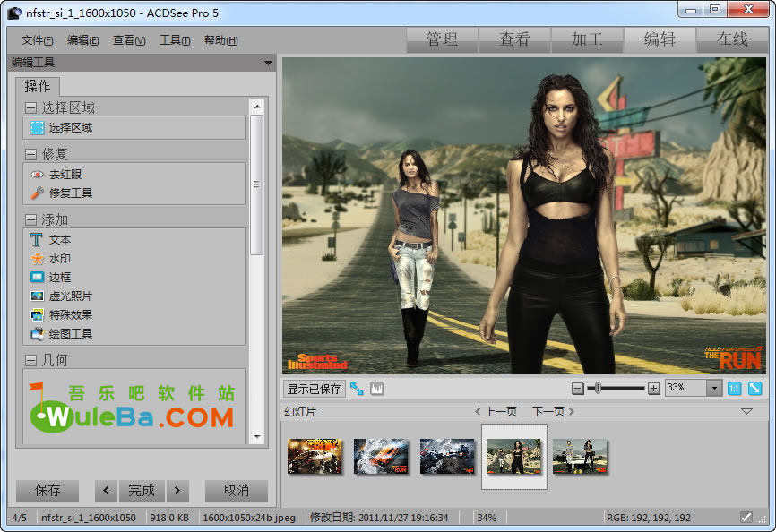
Task: Open the 工具 menu
Action: pyautogui.click(x=175, y=40)
